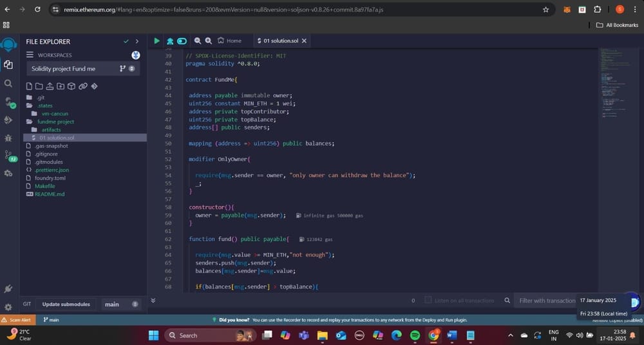644x345 pixels.
Task: Check Listen on all transactions box
Action: click(x=428, y=300)
